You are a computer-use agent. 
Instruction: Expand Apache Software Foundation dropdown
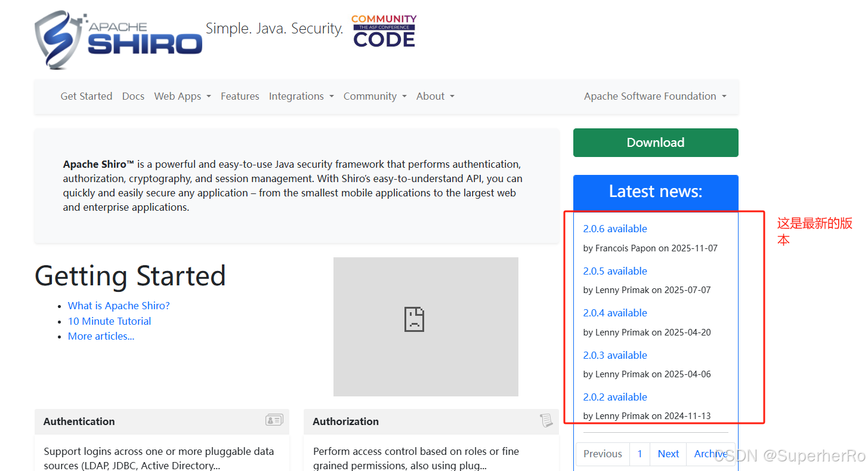coord(655,96)
